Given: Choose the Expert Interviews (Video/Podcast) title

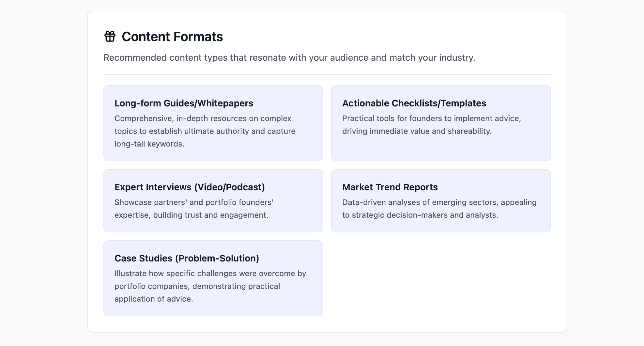Looking at the screenshot, I should (x=190, y=187).
